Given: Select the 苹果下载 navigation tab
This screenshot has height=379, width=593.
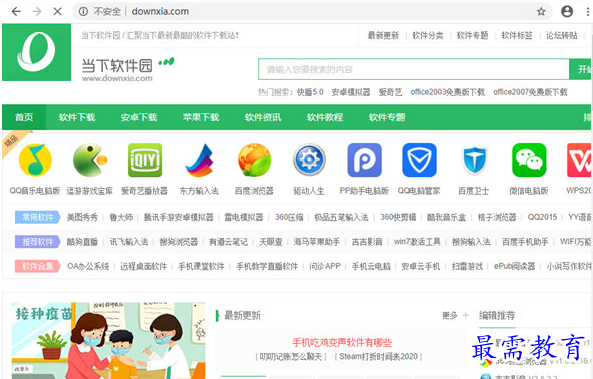Looking at the screenshot, I should (x=201, y=117).
